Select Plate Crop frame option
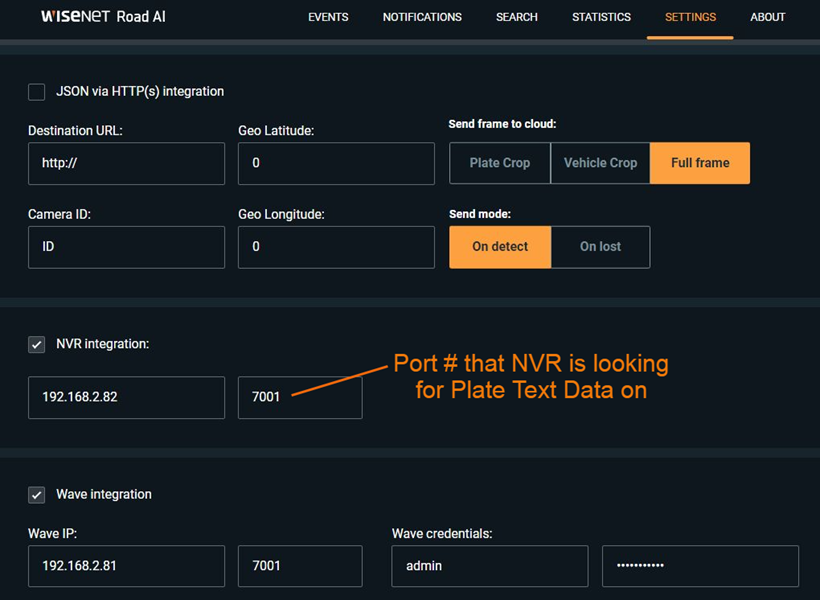The width and height of the screenshot is (820, 600). (500, 163)
